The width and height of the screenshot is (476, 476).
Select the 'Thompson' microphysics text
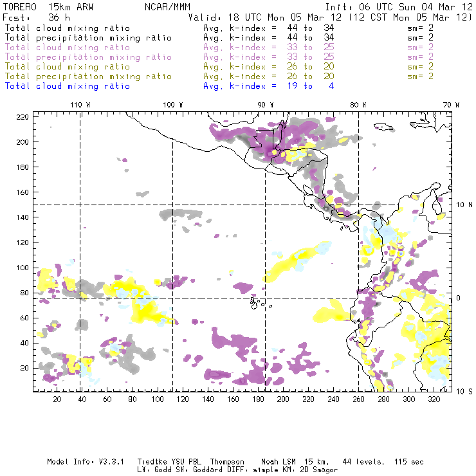(227, 462)
